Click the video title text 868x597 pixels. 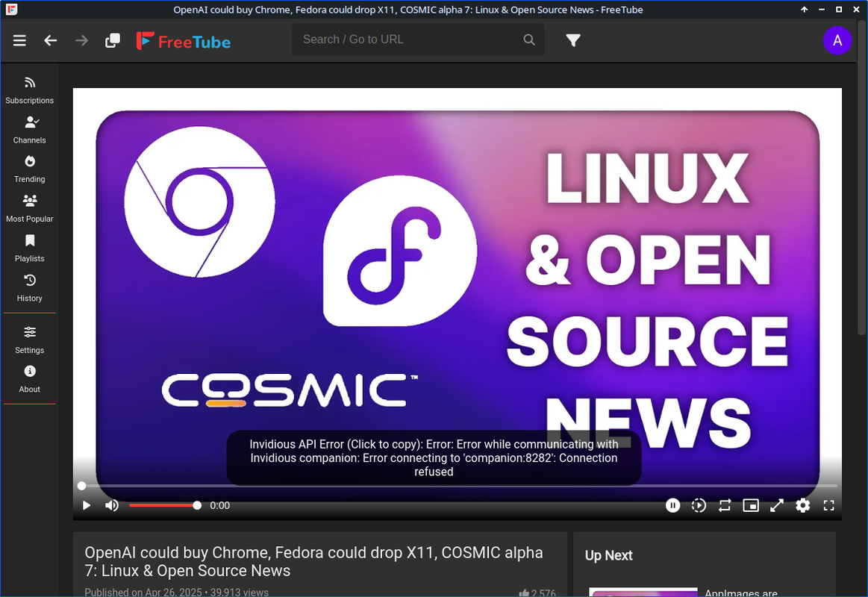pyautogui.click(x=314, y=561)
